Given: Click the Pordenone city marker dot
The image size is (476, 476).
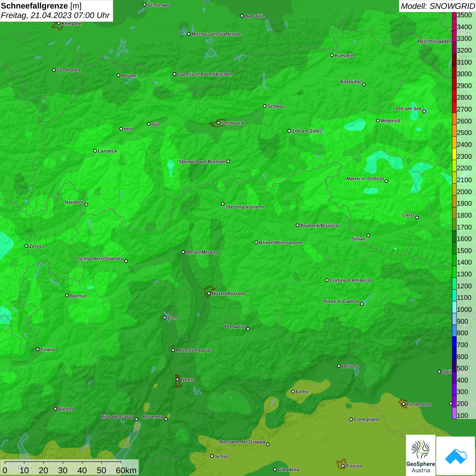Looking at the screenshot, I should tap(404, 404).
